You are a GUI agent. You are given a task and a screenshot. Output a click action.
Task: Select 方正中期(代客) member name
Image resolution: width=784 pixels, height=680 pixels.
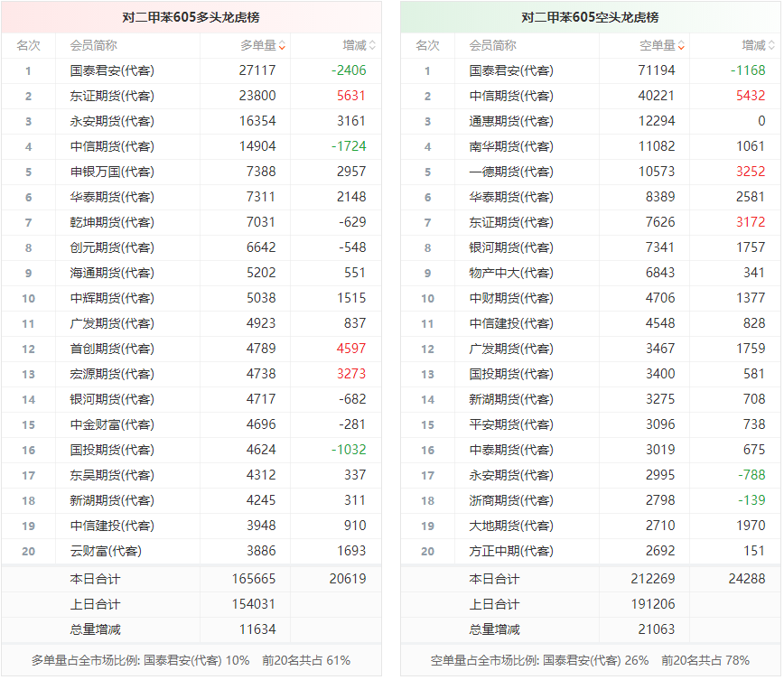(x=511, y=551)
